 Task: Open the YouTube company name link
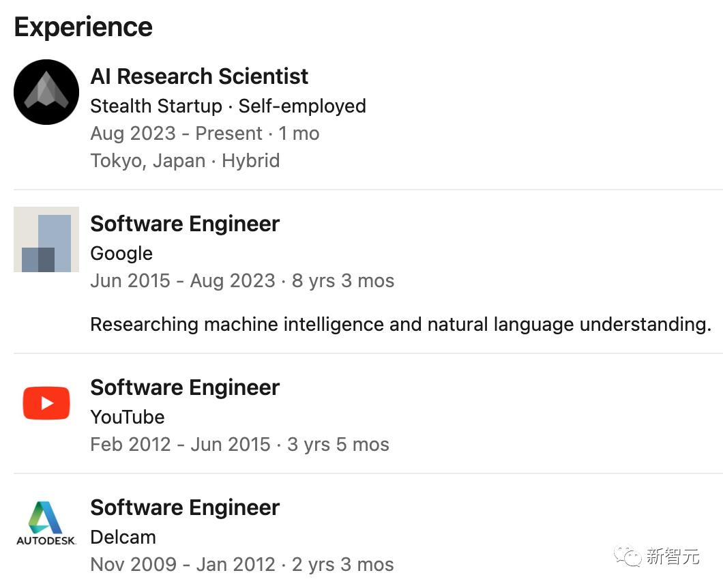128,417
